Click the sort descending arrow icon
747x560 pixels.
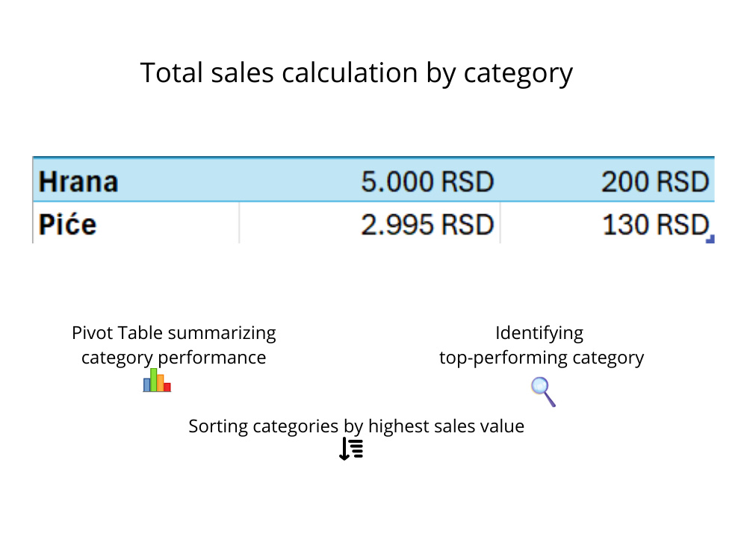coord(351,449)
